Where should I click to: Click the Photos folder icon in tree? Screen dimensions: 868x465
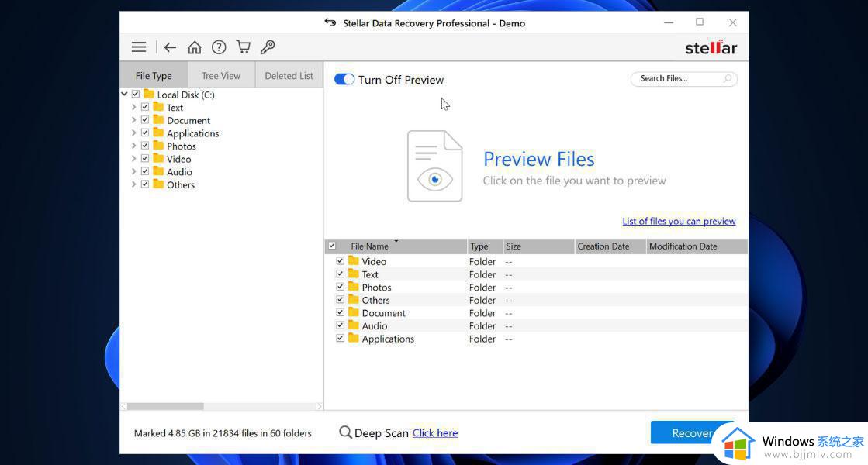[x=158, y=146]
